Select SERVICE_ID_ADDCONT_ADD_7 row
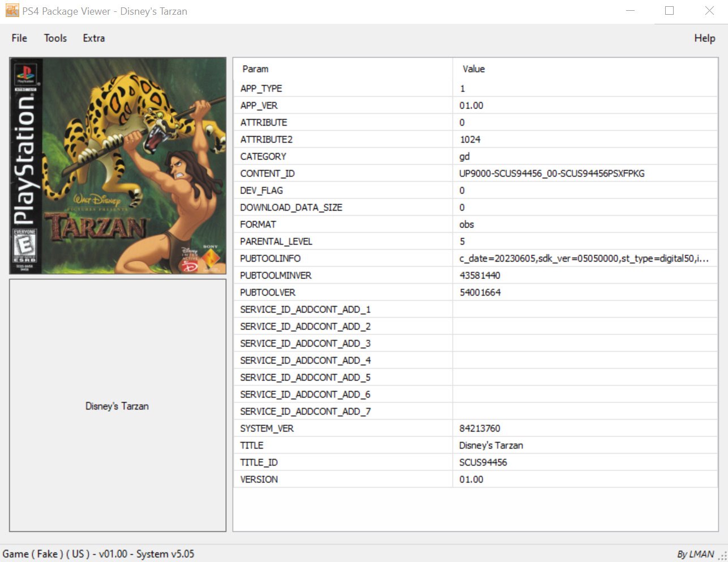The height and width of the screenshot is (562, 728). coord(476,411)
